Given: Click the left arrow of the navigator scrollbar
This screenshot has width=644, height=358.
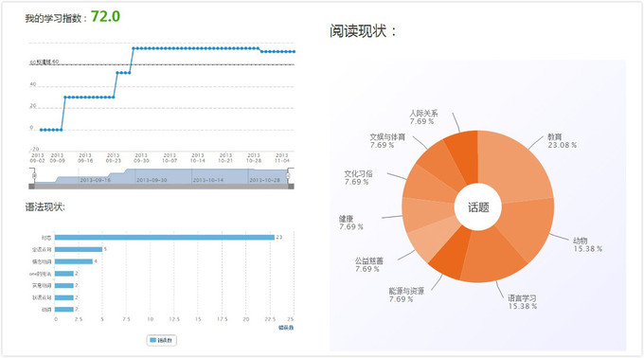Looking at the screenshot, I should coord(31,187).
